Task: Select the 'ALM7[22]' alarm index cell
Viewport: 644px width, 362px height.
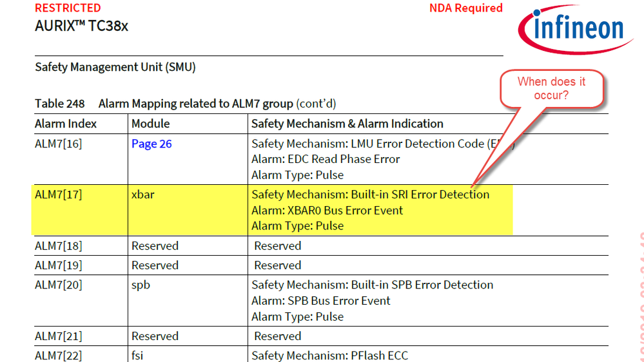Action: pos(58,356)
